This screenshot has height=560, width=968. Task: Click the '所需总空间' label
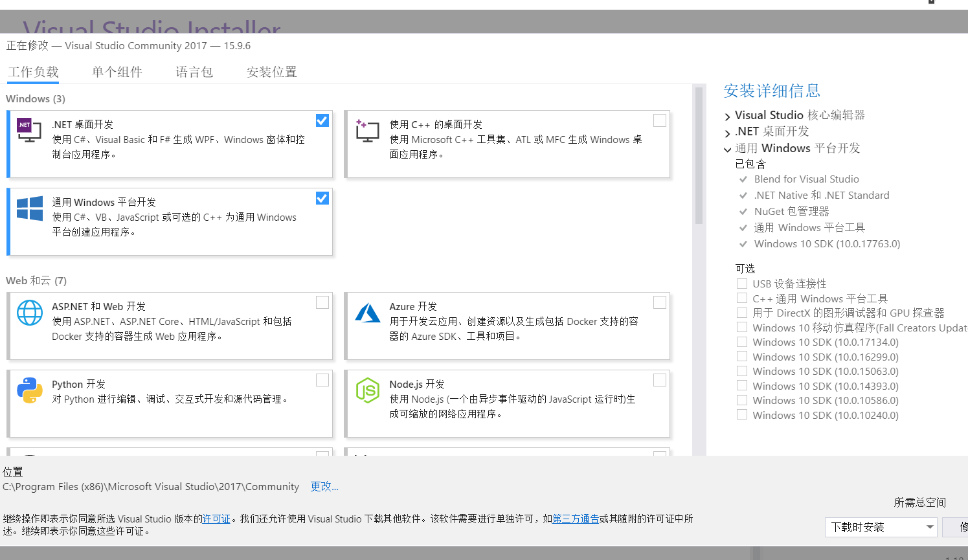(920, 502)
